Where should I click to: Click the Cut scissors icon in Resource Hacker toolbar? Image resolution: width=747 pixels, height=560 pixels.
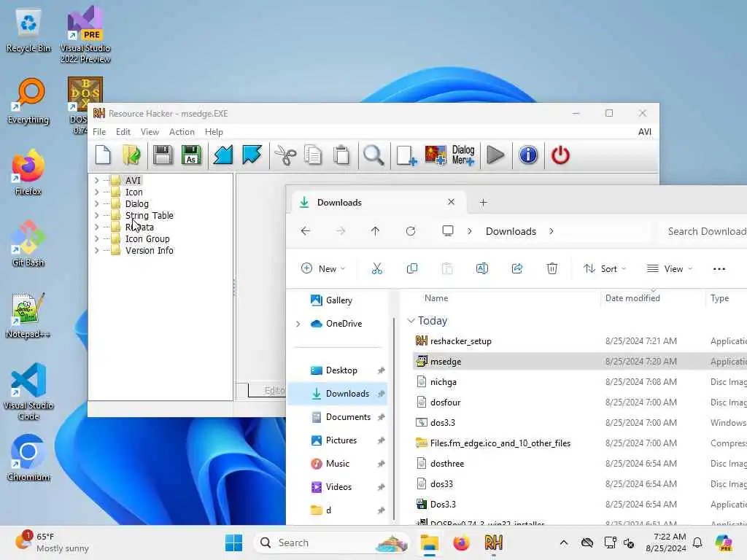[285, 155]
